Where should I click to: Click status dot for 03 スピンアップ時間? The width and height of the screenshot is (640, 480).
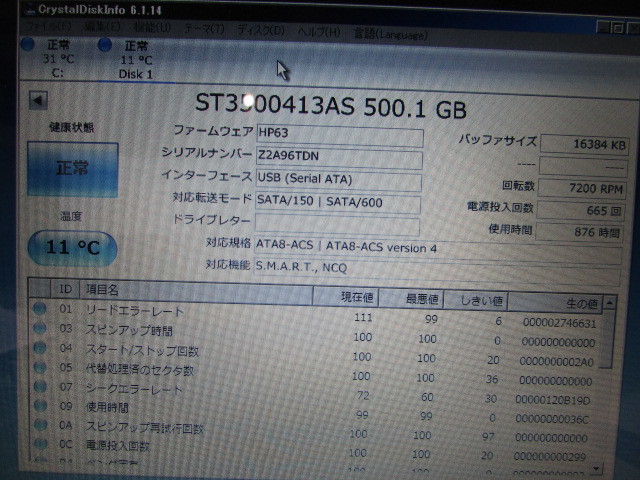(x=40, y=328)
